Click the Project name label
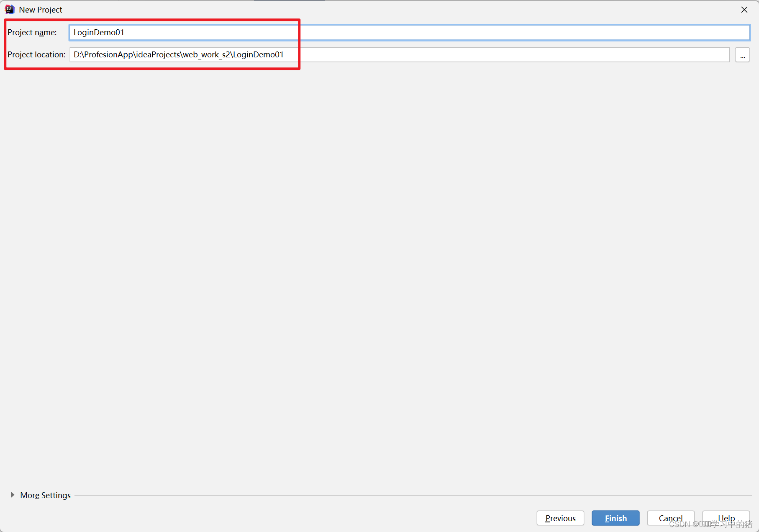 point(32,33)
